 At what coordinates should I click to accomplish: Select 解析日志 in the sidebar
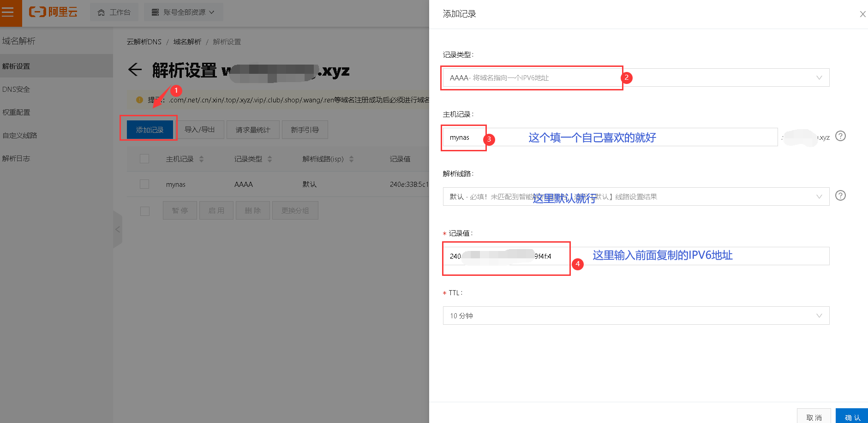click(17, 158)
